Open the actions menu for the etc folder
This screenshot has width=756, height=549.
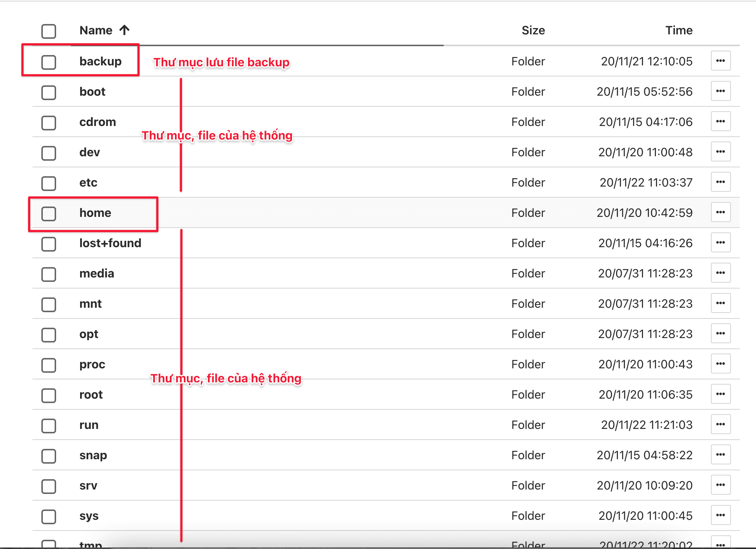click(x=721, y=182)
